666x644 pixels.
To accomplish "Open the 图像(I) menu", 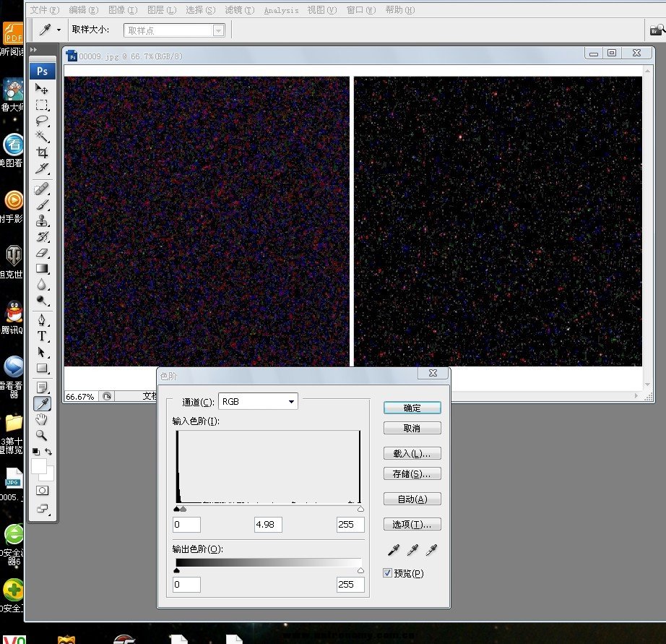I will pyautogui.click(x=123, y=10).
